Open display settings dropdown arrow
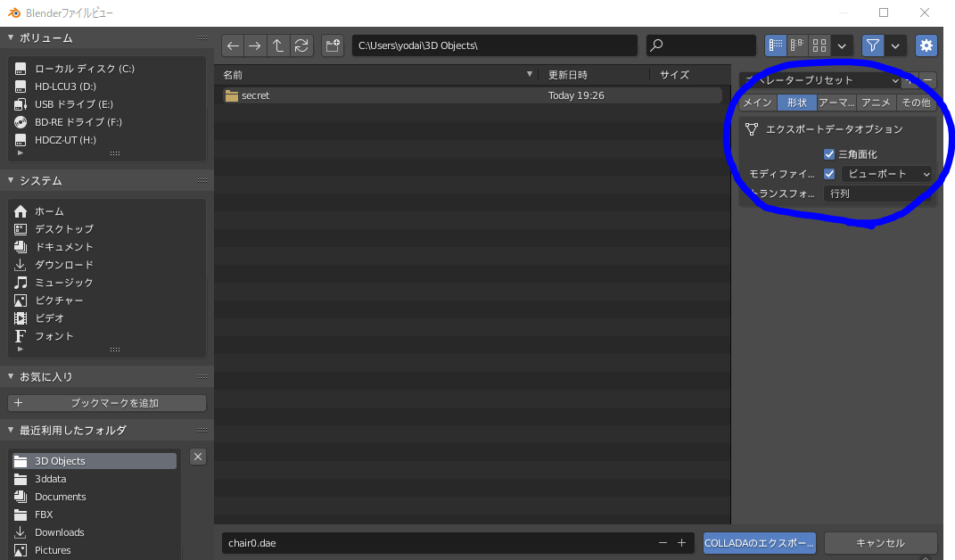This screenshot has width=955, height=560. (842, 45)
